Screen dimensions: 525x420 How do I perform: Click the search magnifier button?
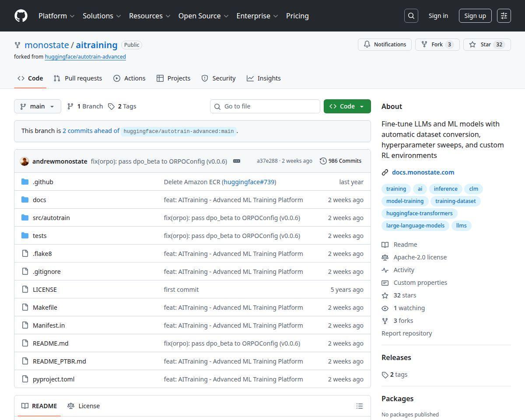pyautogui.click(x=411, y=16)
